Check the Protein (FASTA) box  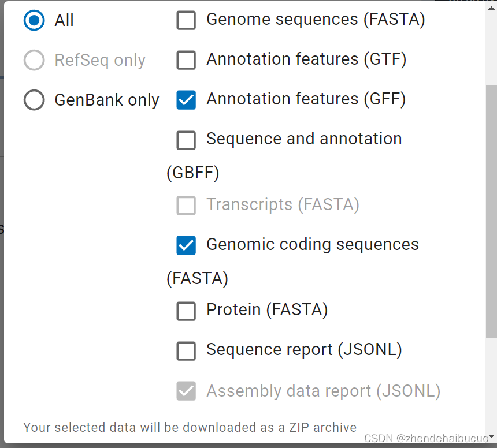(186, 311)
